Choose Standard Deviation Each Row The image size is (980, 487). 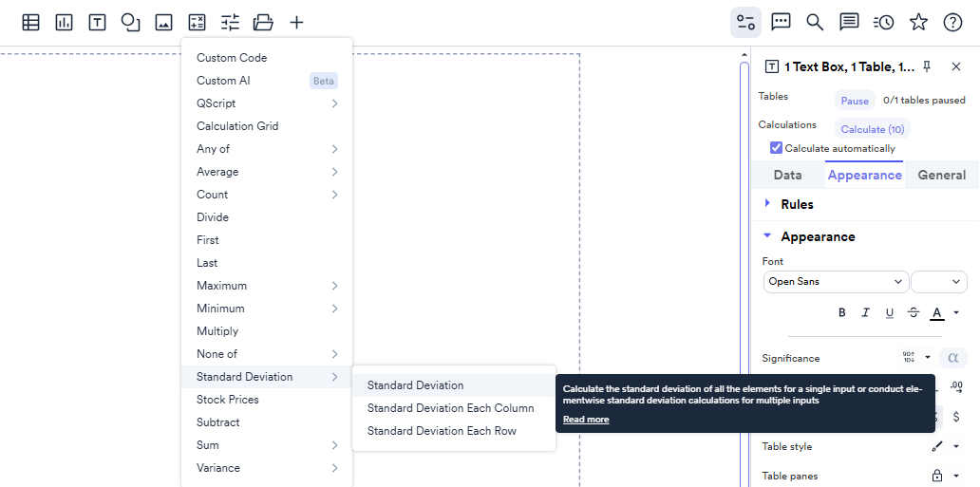pos(454,431)
